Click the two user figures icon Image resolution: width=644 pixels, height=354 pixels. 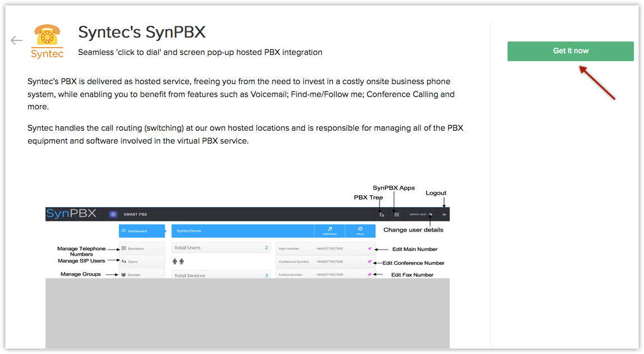click(178, 261)
